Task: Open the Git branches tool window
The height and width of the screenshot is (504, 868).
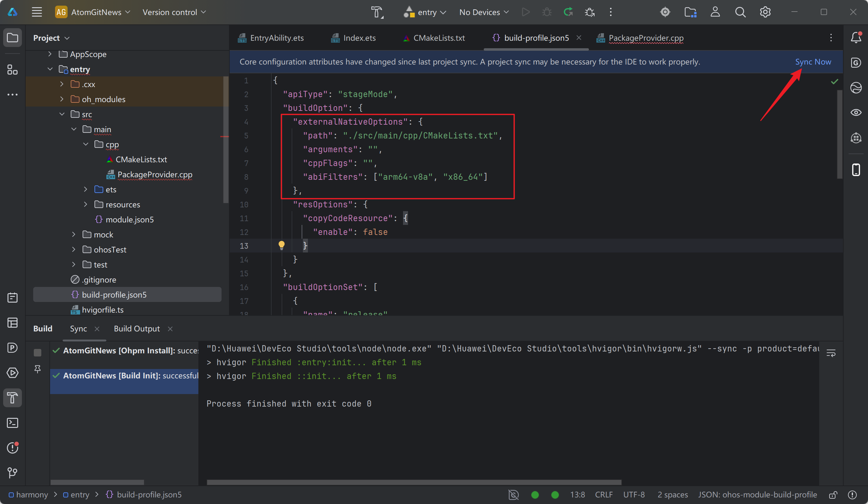Action: [13, 472]
